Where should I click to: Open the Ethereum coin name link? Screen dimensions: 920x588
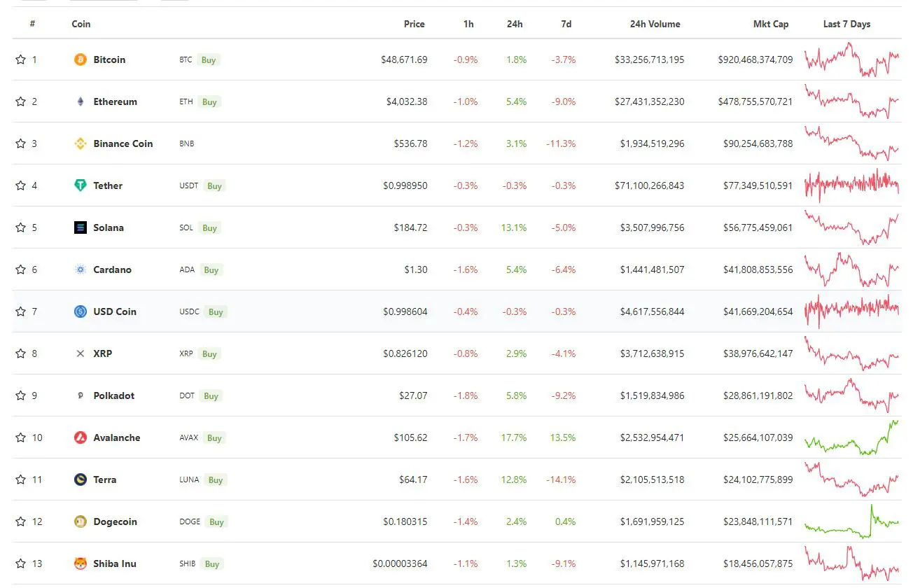[x=116, y=101]
